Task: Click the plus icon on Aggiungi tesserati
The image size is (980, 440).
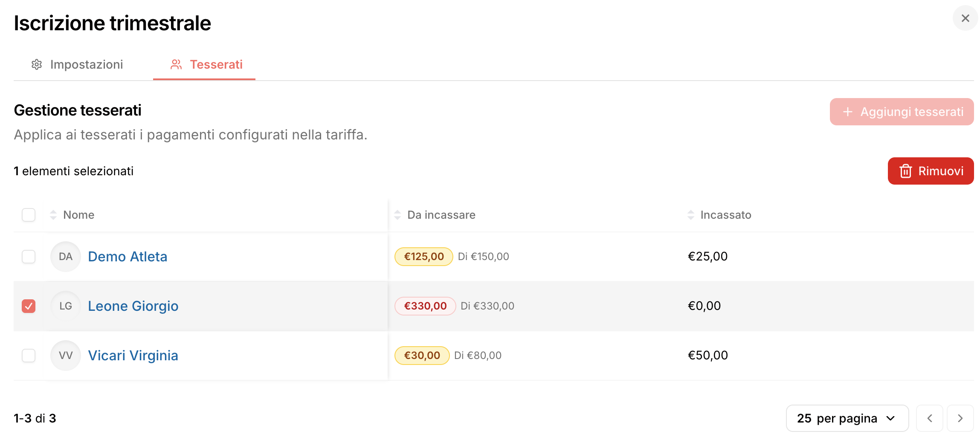Action: click(x=848, y=112)
